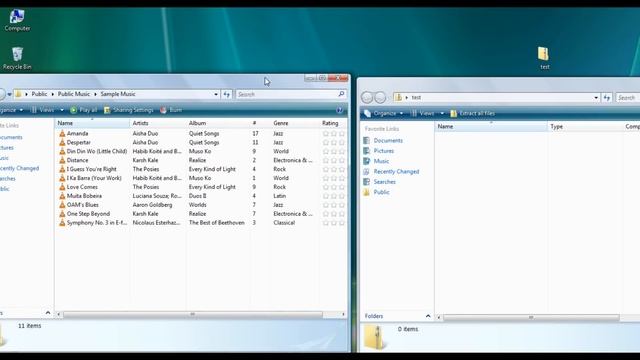Click Play all in Sample Music window

[x=84, y=110]
